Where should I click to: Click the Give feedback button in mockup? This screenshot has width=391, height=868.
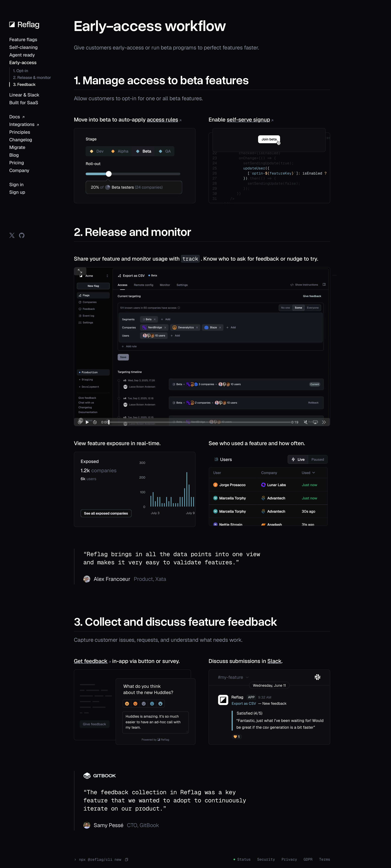pyautogui.click(x=94, y=724)
